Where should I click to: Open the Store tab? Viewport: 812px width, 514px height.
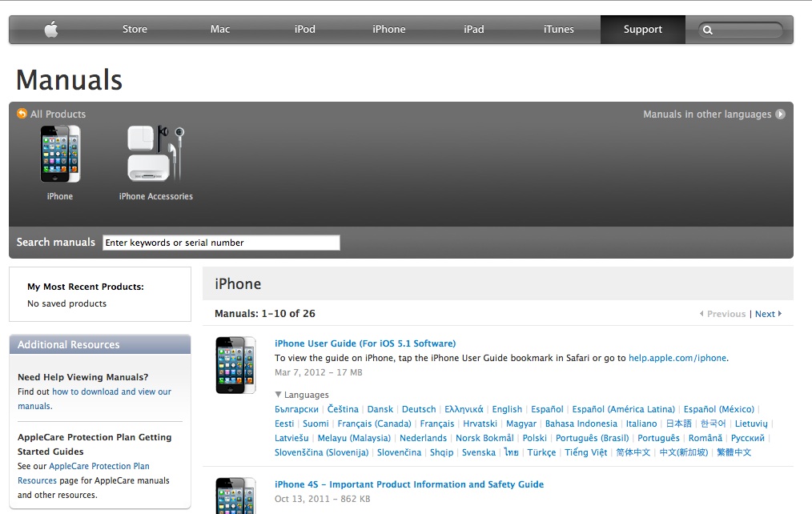pyautogui.click(x=135, y=30)
